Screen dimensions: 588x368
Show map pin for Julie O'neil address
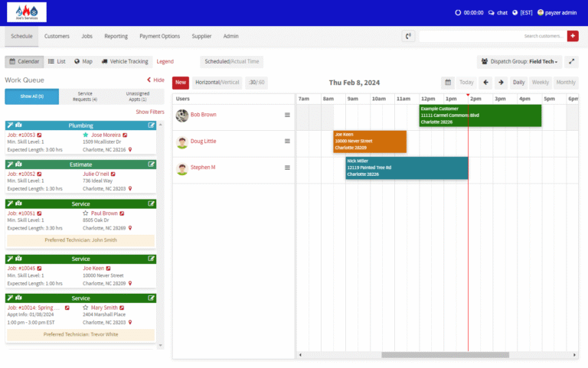130,188
